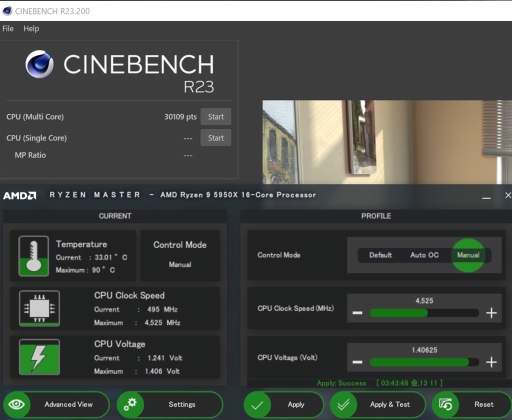Select Default control mode
This screenshot has height=420, width=512.
[x=380, y=255]
